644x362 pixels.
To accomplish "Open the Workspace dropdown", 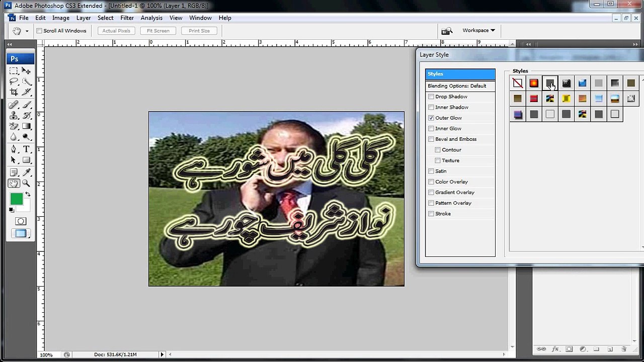I will tap(478, 30).
